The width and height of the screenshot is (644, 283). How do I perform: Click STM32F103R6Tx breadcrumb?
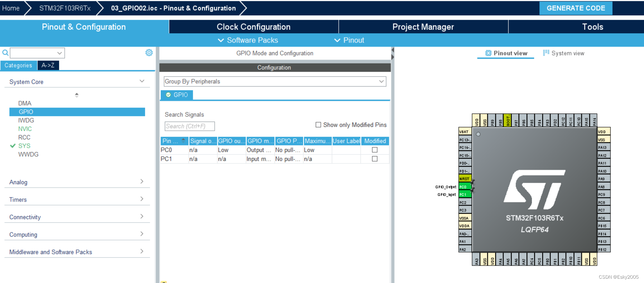coord(65,8)
